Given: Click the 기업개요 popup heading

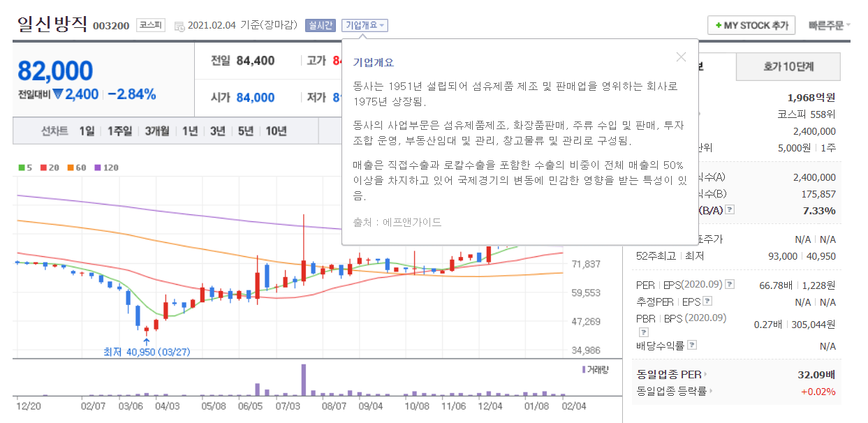Looking at the screenshot, I should point(374,62).
